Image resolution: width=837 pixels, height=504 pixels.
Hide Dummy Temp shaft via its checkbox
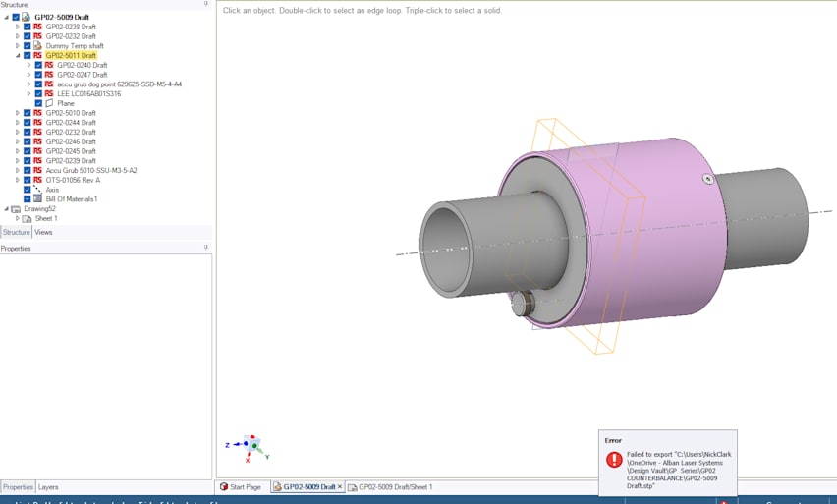click(x=27, y=46)
